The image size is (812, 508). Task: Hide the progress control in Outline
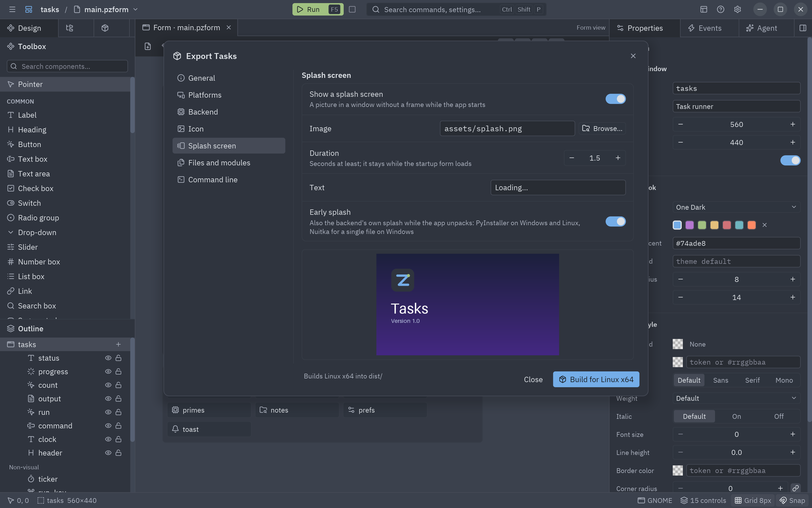[x=108, y=372]
